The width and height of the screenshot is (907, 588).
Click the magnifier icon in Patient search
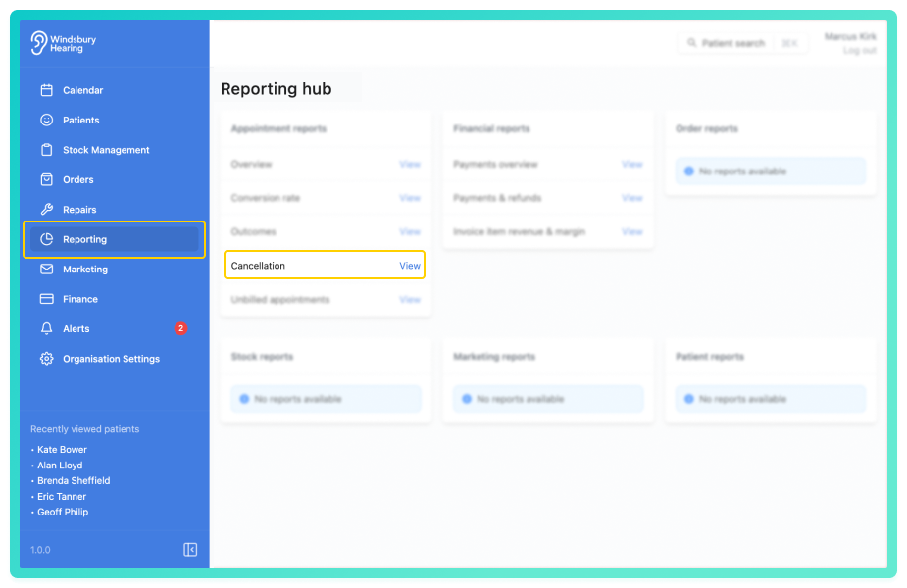[692, 43]
